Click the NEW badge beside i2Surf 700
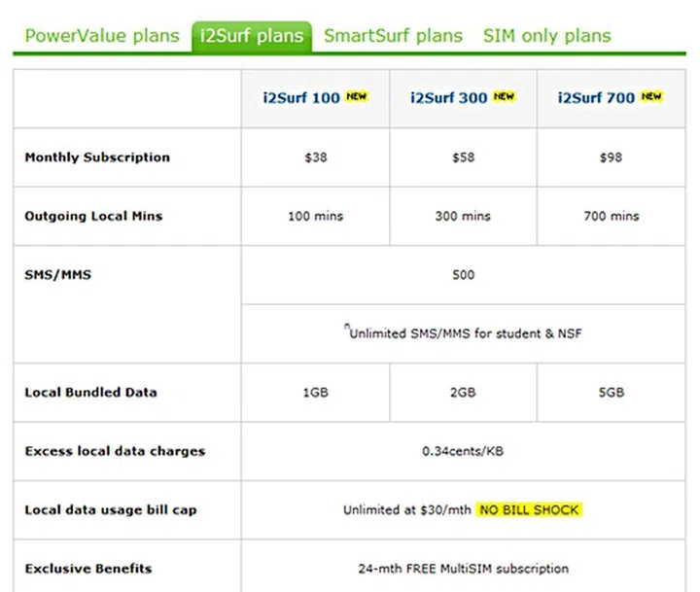700x592 pixels. pos(651,96)
